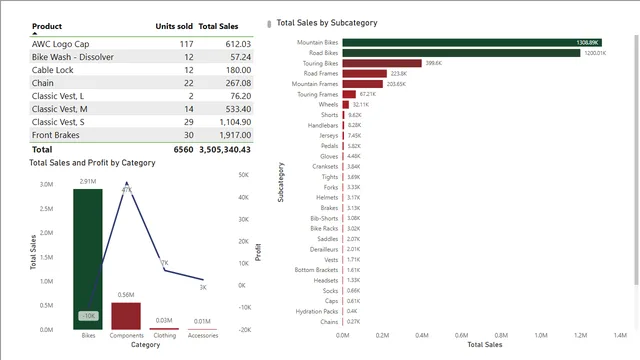Click the Caps subcategory label
Image resolution: width=640 pixels, height=360 pixels.
click(331, 301)
